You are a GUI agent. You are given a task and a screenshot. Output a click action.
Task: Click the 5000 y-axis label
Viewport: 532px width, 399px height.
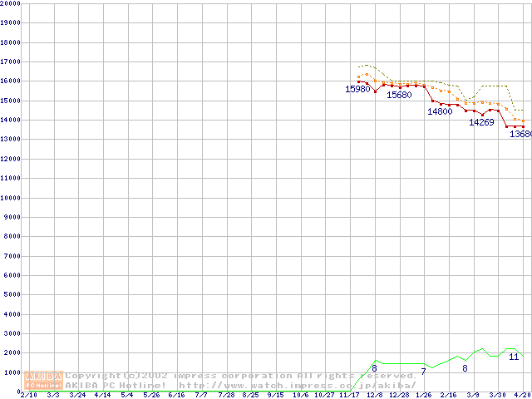click(12, 294)
